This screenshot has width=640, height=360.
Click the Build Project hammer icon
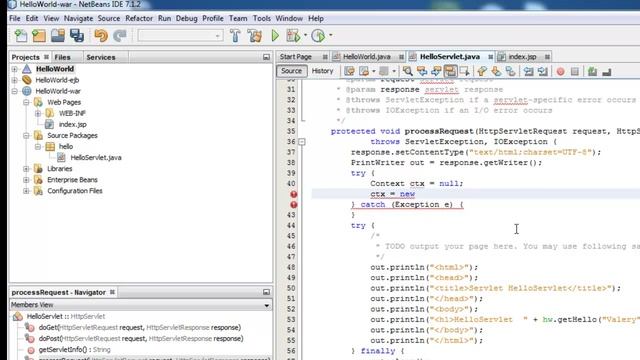click(x=235, y=36)
